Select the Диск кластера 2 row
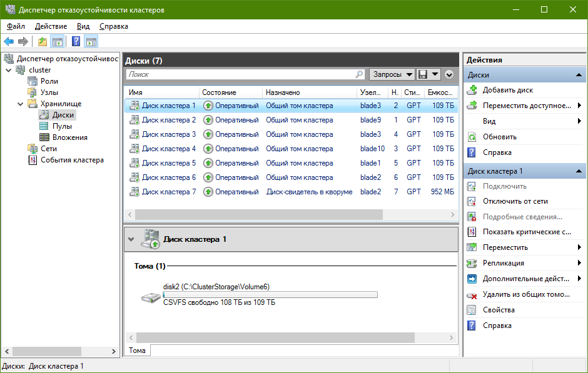The image size is (588, 373). tap(291, 120)
